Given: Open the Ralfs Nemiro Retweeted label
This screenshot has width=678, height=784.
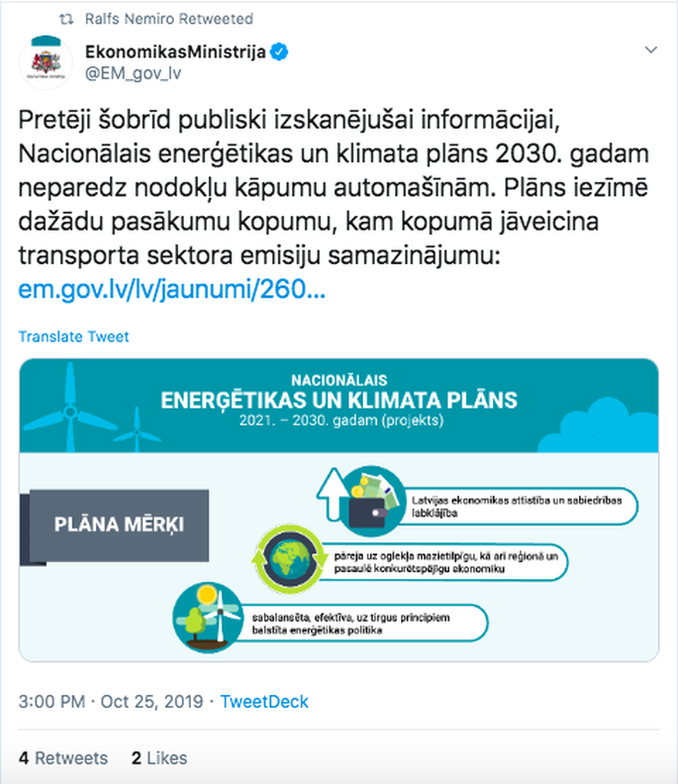Looking at the screenshot, I should click(169, 19).
